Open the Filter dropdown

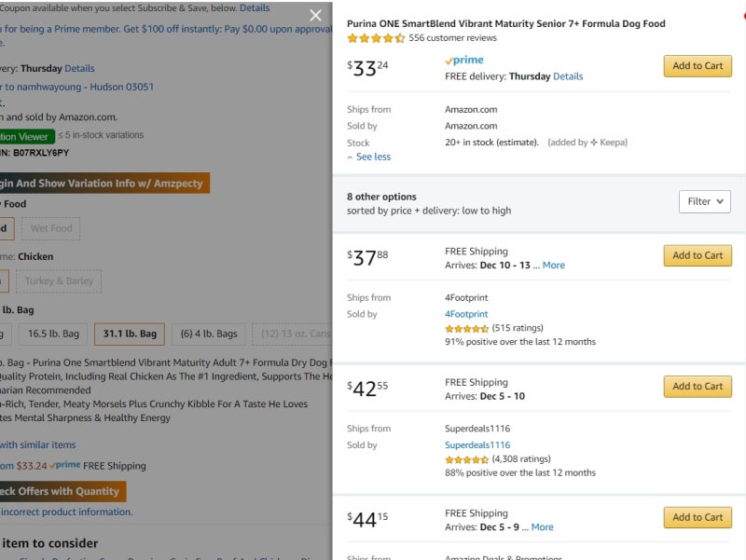(x=704, y=201)
